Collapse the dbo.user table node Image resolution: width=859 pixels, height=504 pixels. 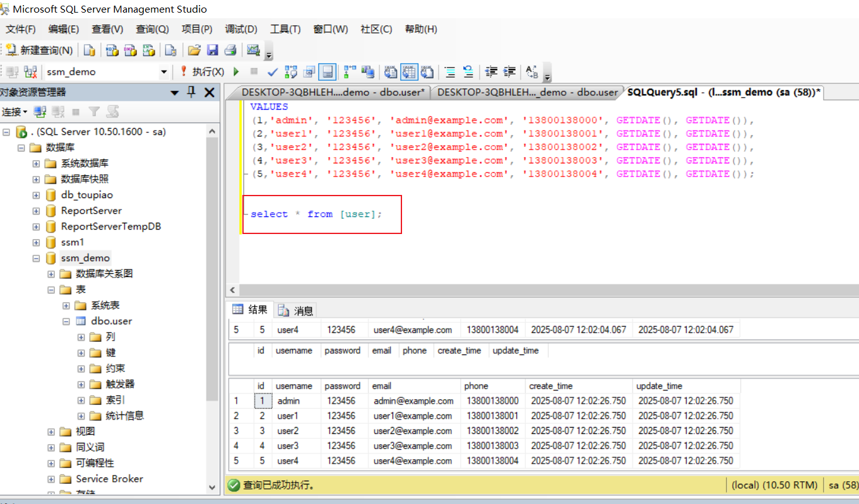[x=66, y=321]
